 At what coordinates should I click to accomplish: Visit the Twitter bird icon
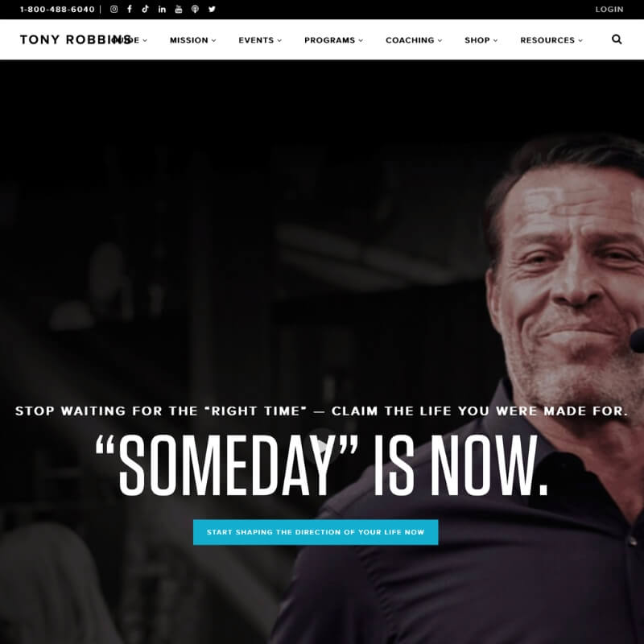(212, 9)
